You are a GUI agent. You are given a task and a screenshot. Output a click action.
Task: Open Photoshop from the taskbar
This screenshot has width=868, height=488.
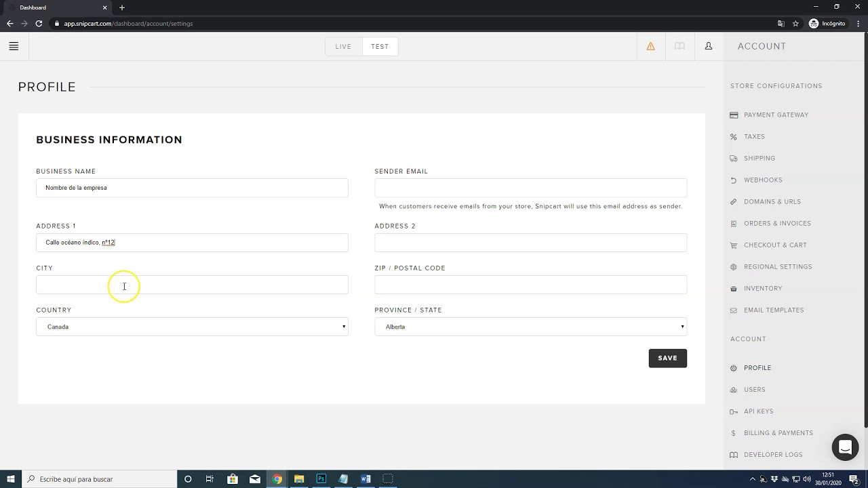(321, 479)
